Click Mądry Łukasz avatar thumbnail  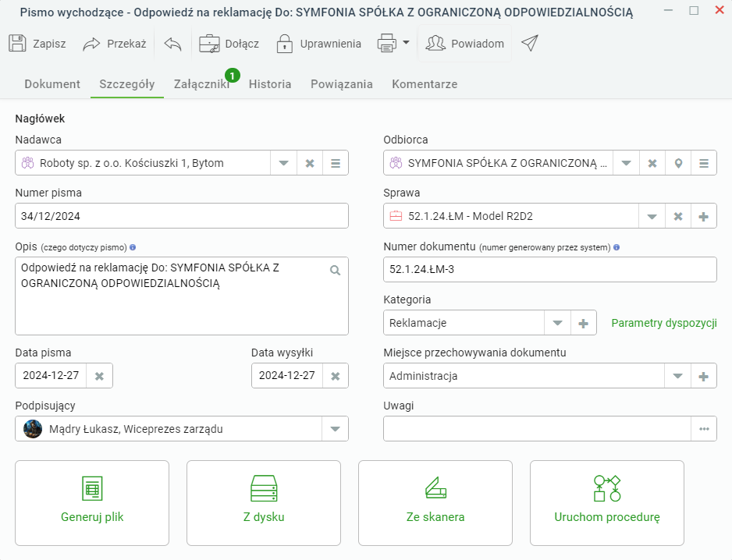click(x=33, y=429)
